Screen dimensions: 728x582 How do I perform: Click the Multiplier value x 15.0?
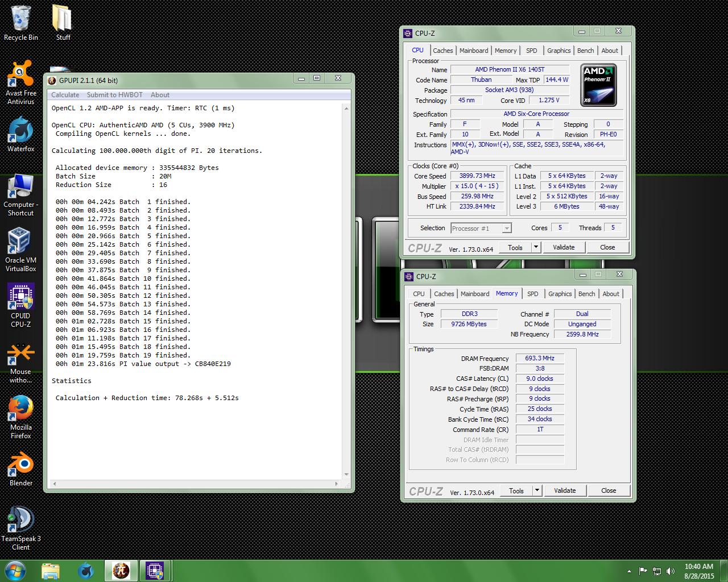[478, 186]
